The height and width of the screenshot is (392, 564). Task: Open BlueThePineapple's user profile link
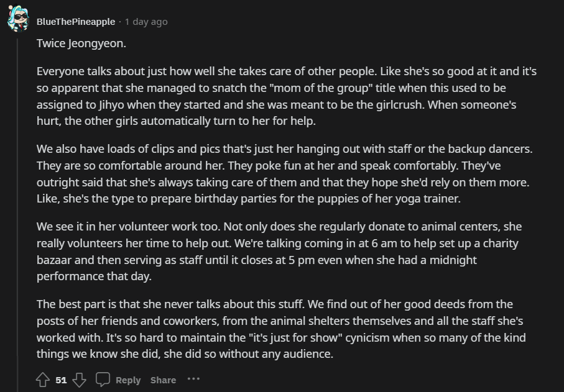76,21
